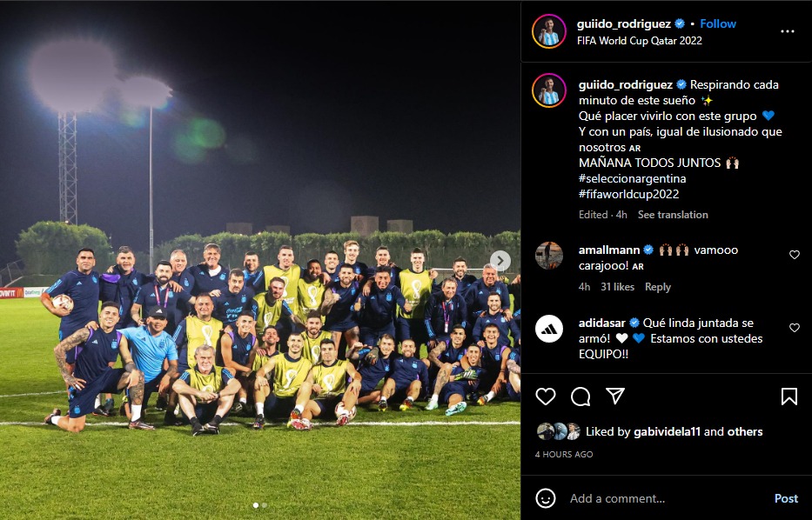The image size is (812, 520).
Task: Share the post via paper plane icon
Action: tap(615, 397)
